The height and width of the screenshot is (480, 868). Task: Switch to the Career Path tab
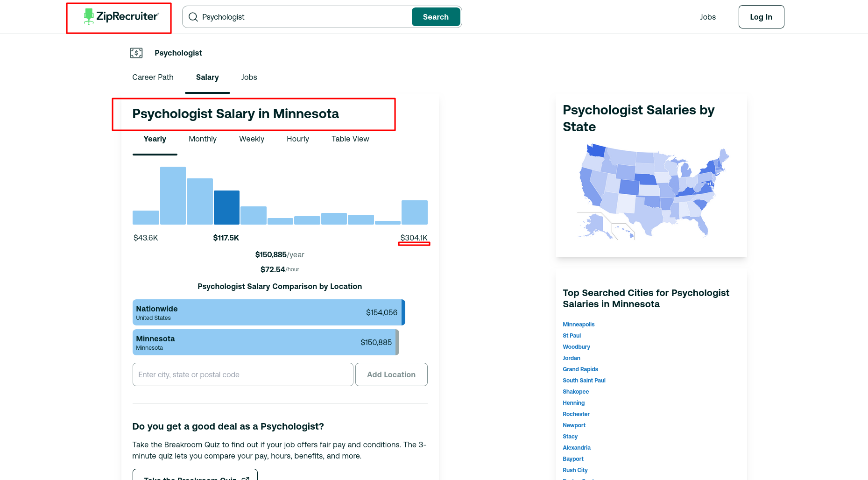tap(153, 78)
